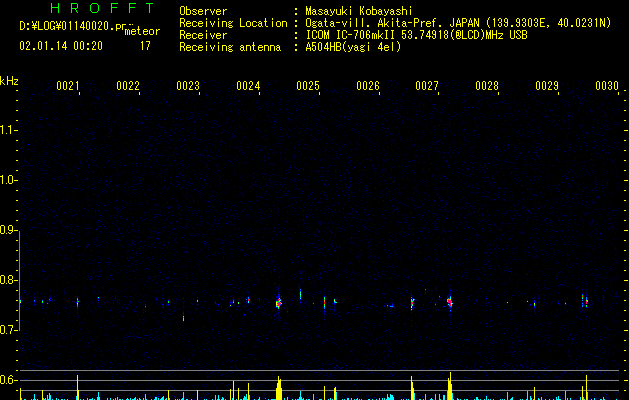Select the observer name Masayuki Kobayashi

[x=359, y=11]
